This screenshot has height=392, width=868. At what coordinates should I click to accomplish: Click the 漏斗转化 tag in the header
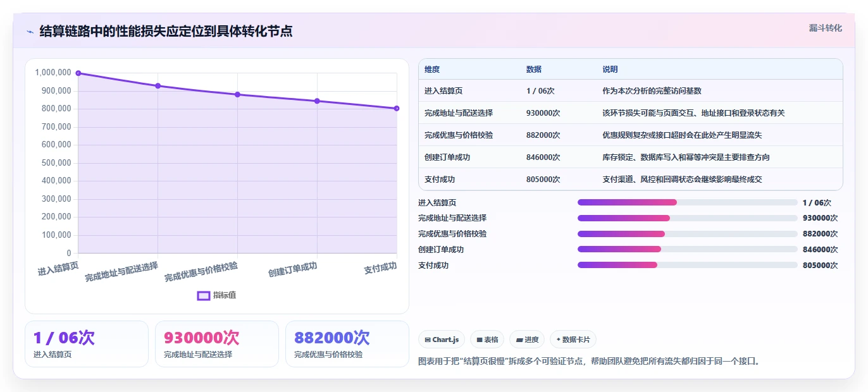tap(826, 28)
